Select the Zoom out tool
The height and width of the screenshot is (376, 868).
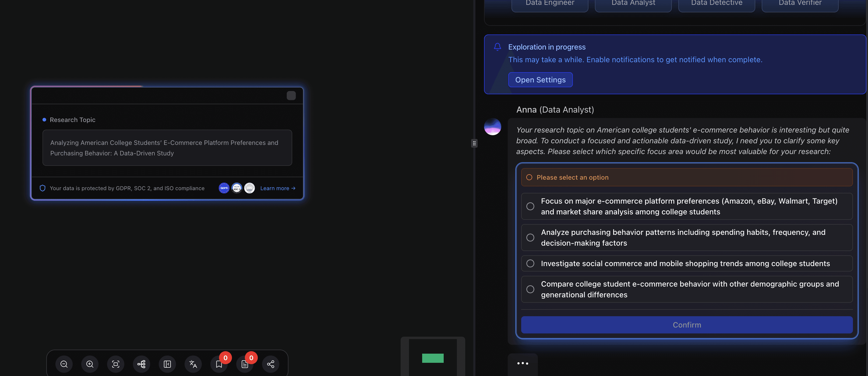click(x=64, y=364)
